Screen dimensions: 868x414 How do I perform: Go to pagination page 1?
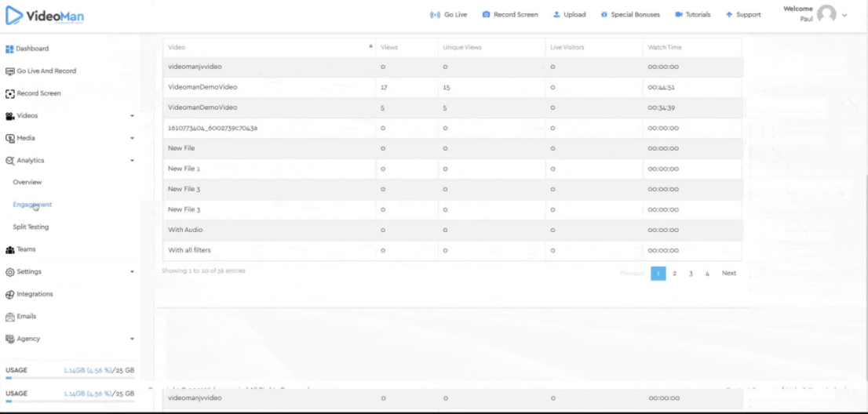658,273
